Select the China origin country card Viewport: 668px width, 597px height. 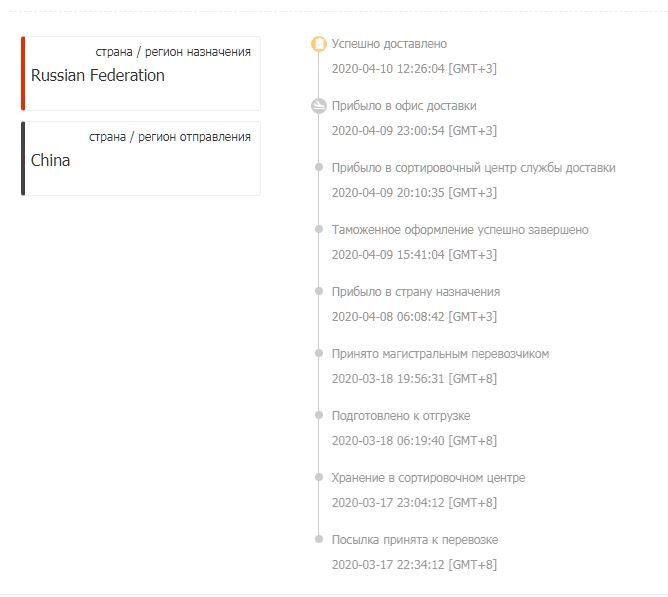pyautogui.click(x=140, y=159)
